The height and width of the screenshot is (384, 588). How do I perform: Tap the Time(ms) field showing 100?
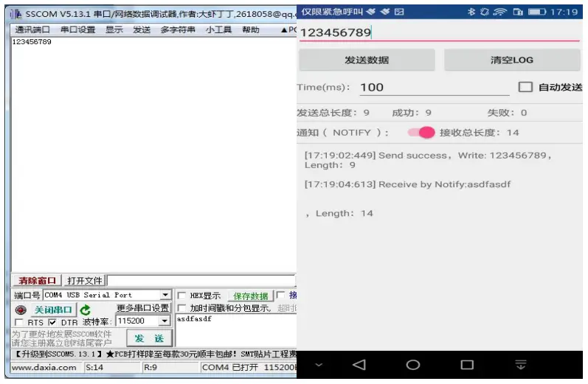(435, 87)
